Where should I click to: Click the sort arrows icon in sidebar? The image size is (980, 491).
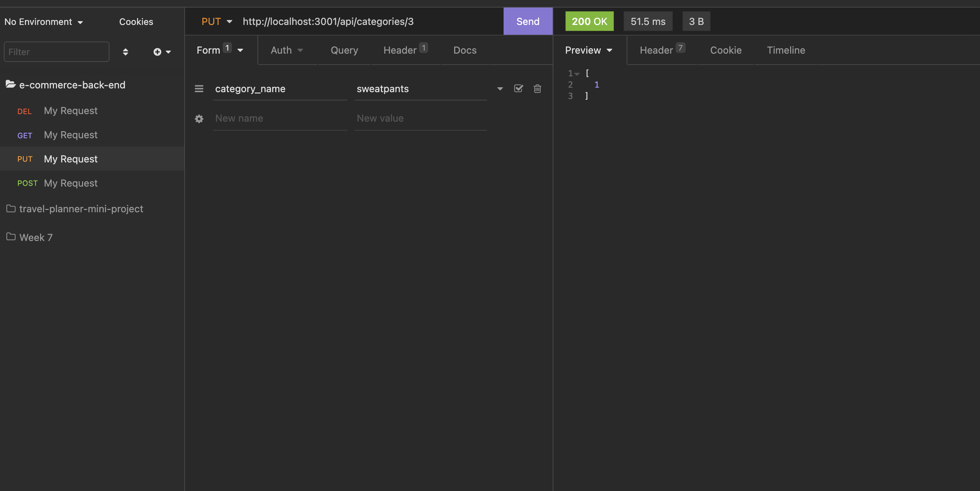tap(125, 52)
